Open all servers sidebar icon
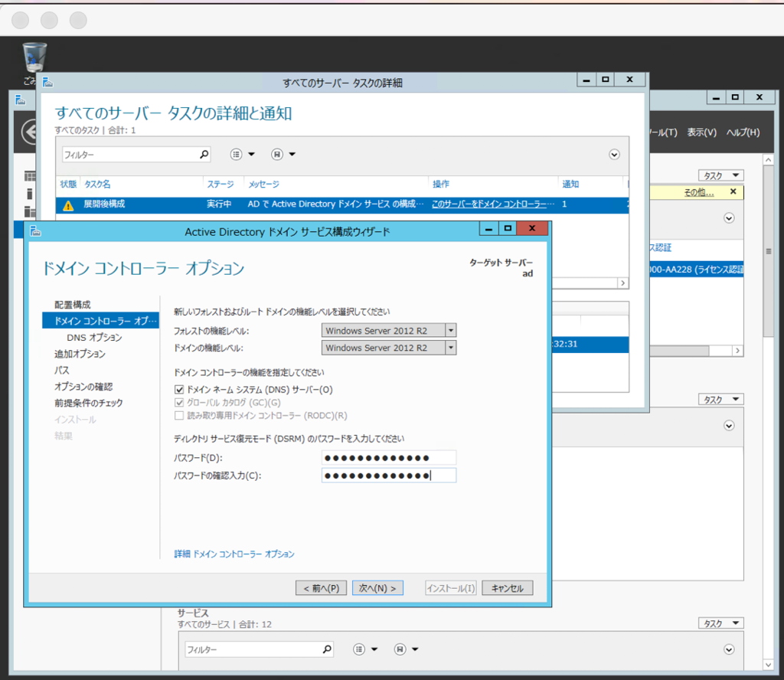The image size is (784, 680). (30, 211)
